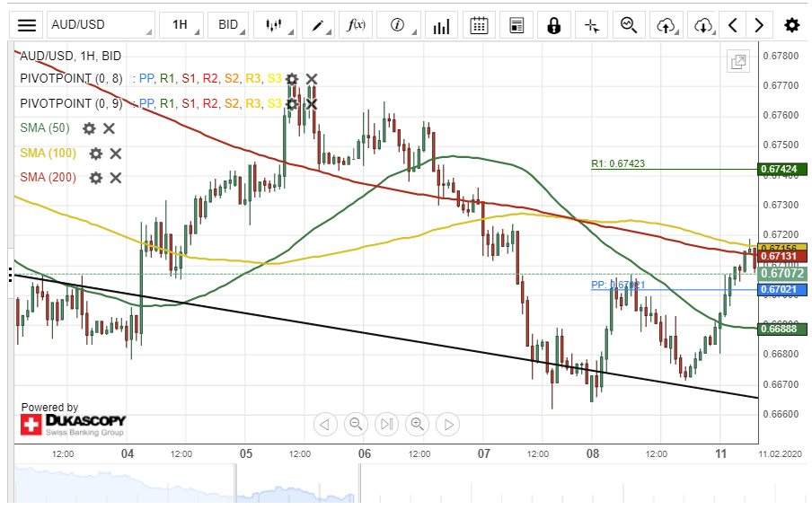Click the AUD/USD, 1H, BID chart title
This screenshot has height=510, width=812.
point(70,56)
